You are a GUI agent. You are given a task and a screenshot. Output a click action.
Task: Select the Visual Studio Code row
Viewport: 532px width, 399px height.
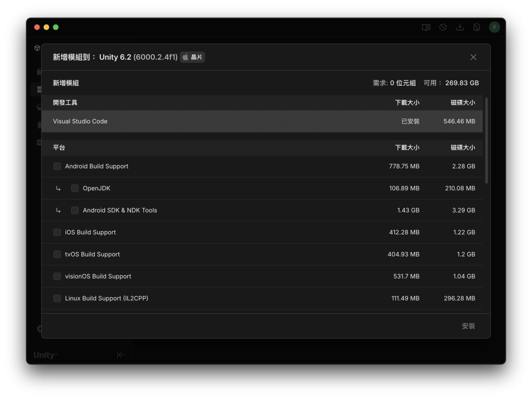(x=262, y=121)
